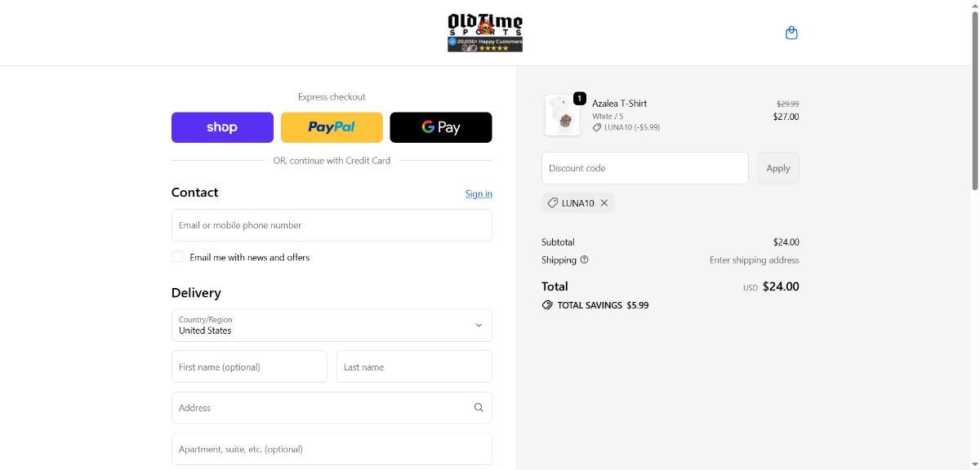Focus the Last name field
Image resolution: width=980 pixels, height=470 pixels.
(414, 367)
